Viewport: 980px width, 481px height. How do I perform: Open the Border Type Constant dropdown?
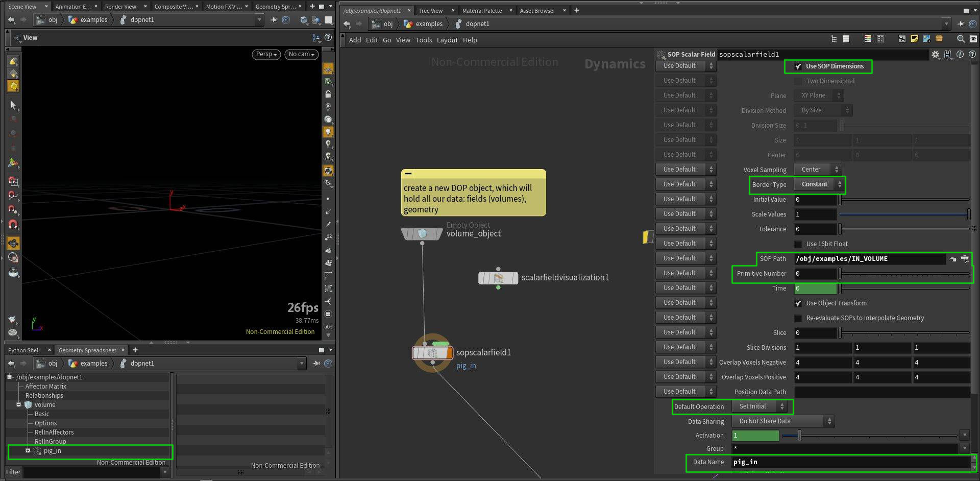point(819,184)
